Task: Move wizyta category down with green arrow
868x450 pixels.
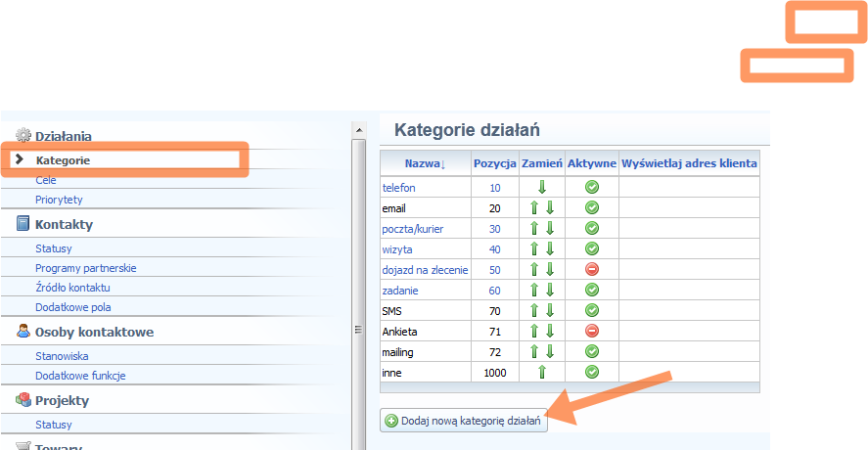Action: pyautogui.click(x=549, y=249)
